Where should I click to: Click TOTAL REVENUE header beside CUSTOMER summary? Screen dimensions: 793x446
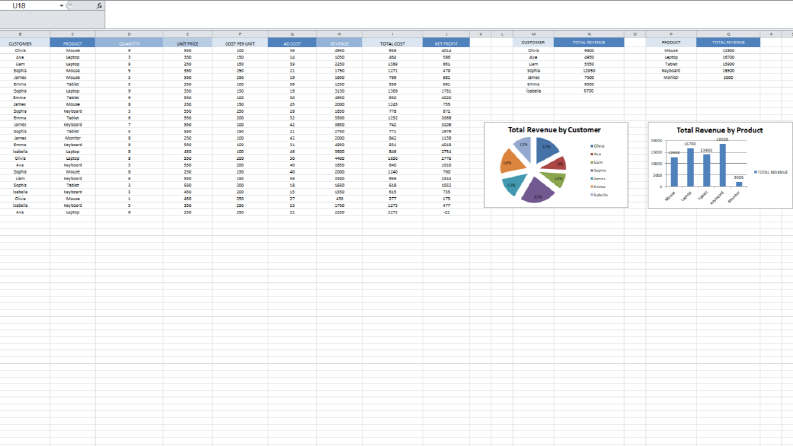click(x=589, y=42)
